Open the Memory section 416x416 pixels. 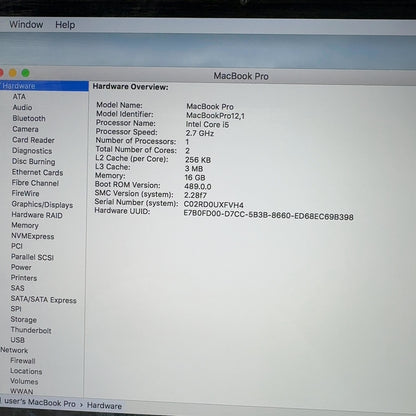(x=25, y=226)
